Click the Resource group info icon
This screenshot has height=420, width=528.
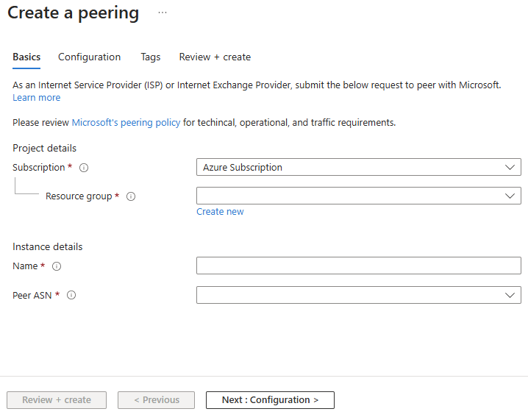[x=131, y=196]
